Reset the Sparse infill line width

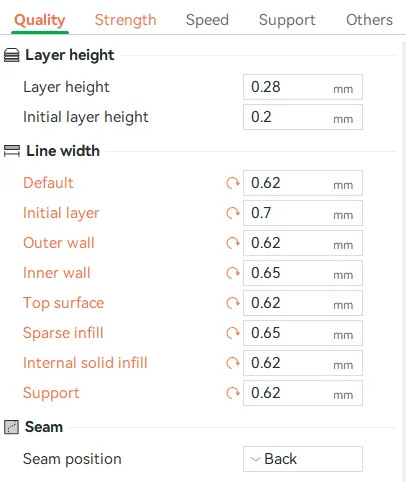[x=233, y=333]
